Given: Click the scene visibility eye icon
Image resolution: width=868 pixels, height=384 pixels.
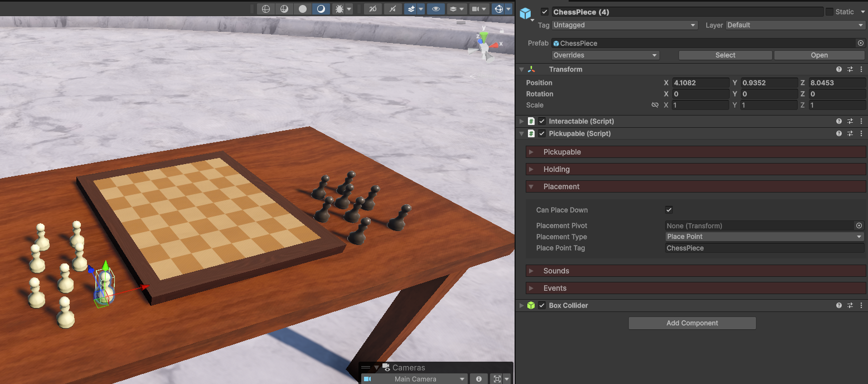Looking at the screenshot, I should 436,9.
